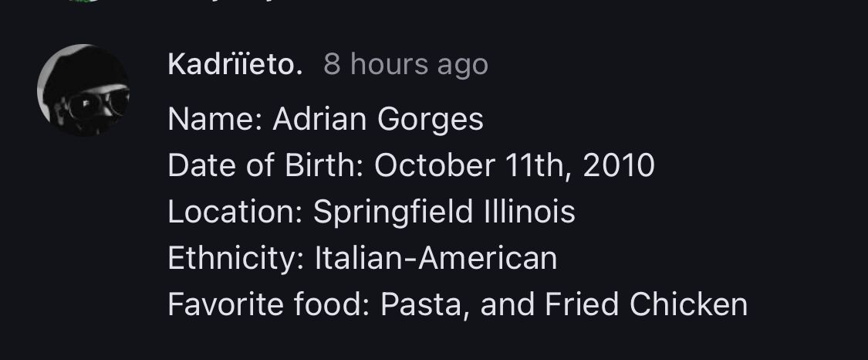Click the "Location:" label
Screen dimensions: 868x360
pos(235,212)
